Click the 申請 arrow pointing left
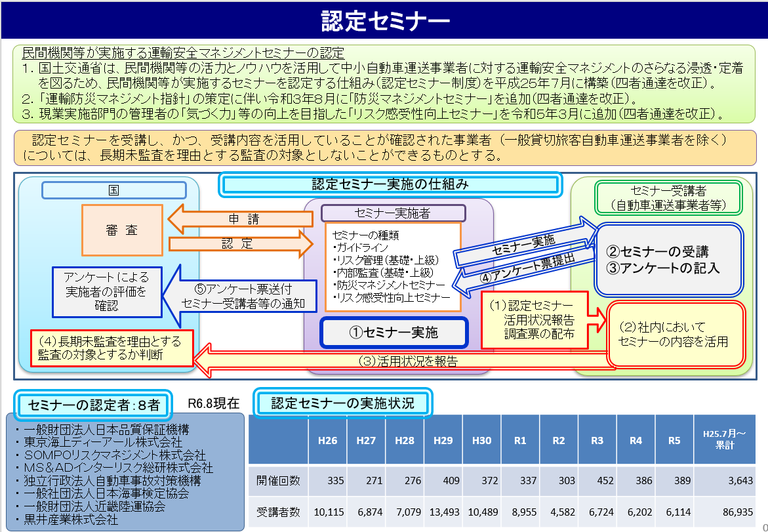Viewport: 768px width, 532px height. click(236, 218)
